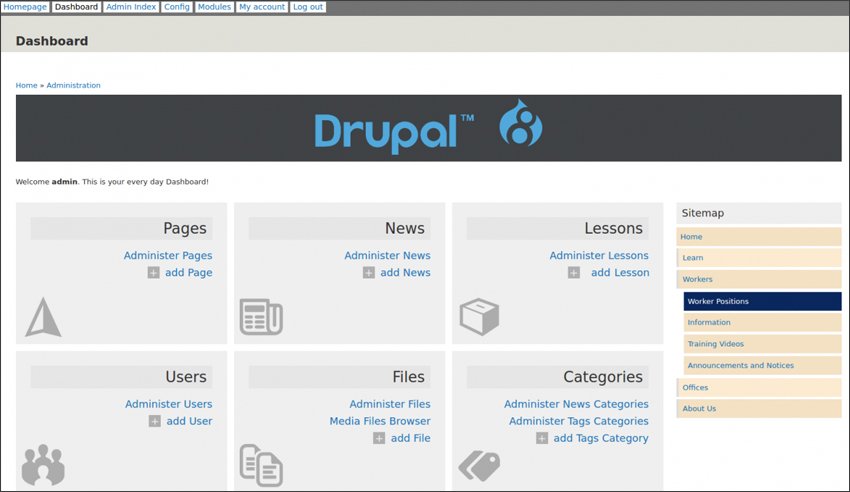Select Offices in the Sitemap
The height and width of the screenshot is (492, 850).
tap(759, 387)
